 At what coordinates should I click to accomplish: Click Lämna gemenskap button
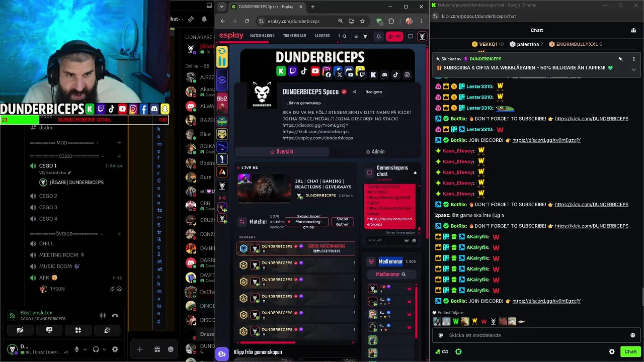[x=303, y=103]
